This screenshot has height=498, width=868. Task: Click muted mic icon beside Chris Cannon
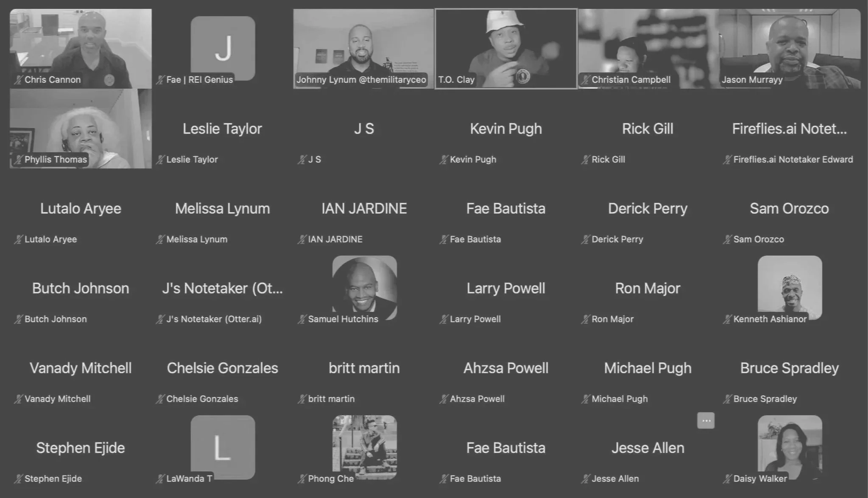coord(18,80)
